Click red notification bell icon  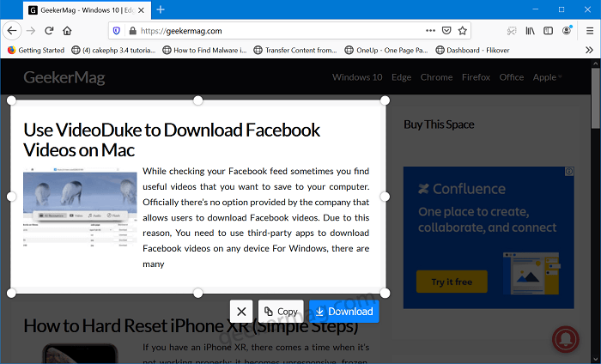pos(566,339)
